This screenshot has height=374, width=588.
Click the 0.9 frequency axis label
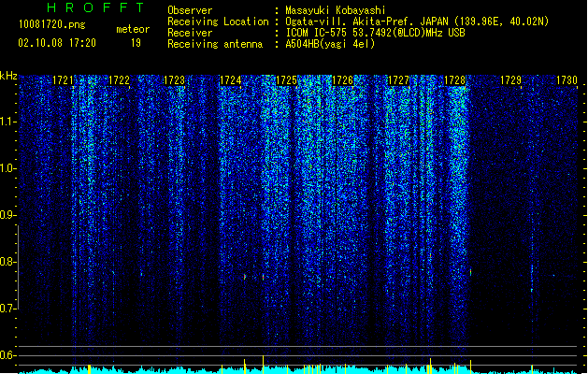pos(8,215)
